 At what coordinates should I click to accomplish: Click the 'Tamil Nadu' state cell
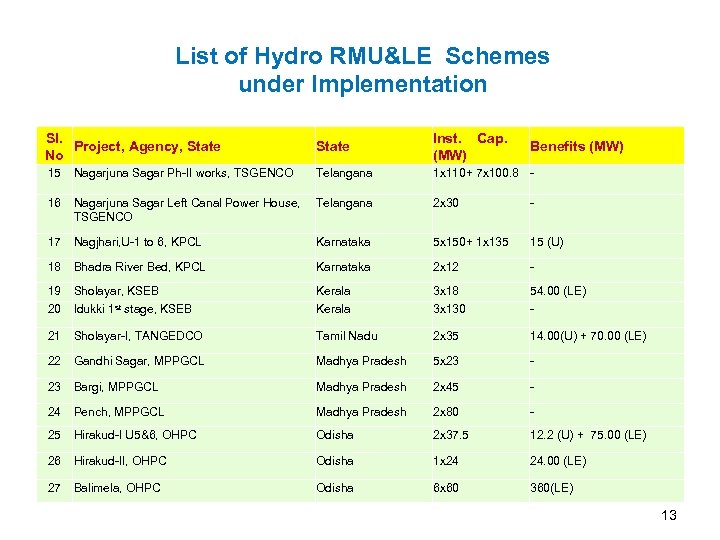(347, 336)
